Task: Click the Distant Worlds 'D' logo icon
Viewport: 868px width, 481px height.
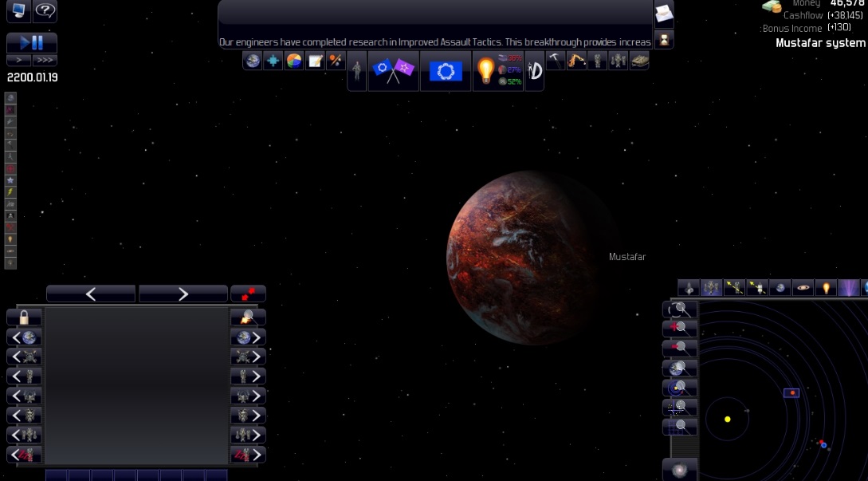Action: (535, 70)
